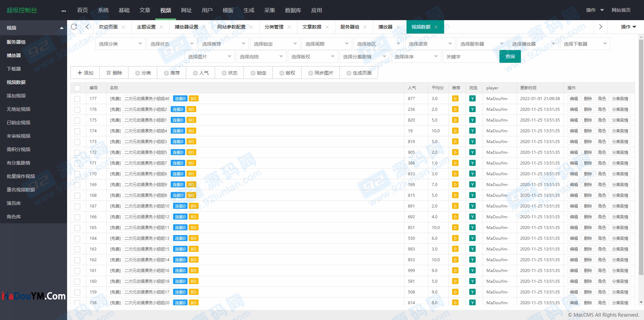Open the 选择推荐 dropdown

(223, 44)
